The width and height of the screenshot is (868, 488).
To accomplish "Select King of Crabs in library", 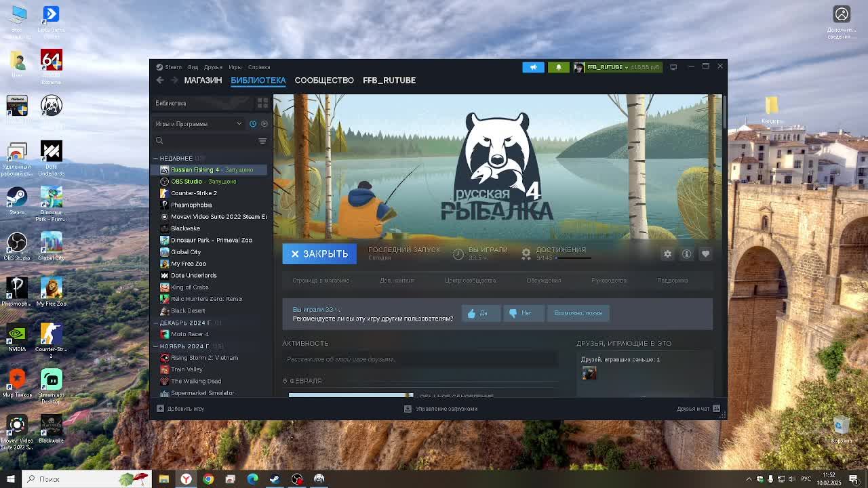I will click(x=210, y=287).
